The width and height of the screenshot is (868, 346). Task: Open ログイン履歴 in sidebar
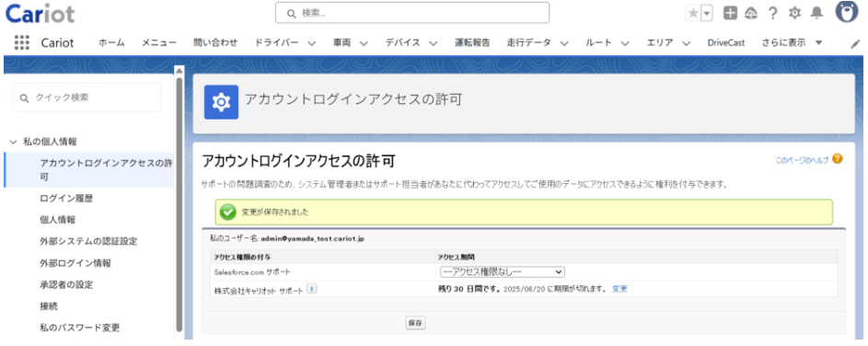click(x=66, y=198)
